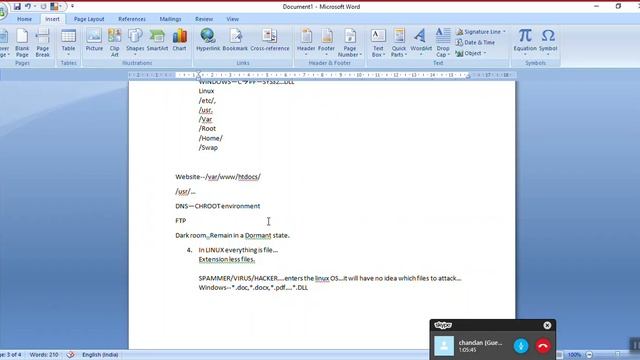Hang up the Skype call
640x360 pixels.
click(543, 346)
